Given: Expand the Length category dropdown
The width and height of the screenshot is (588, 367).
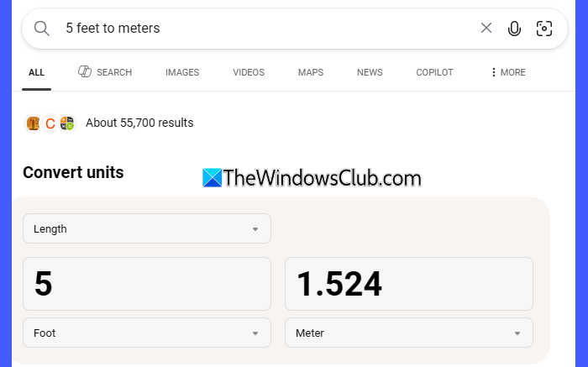Looking at the screenshot, I should pyautogui.click(x=147, y=228).
